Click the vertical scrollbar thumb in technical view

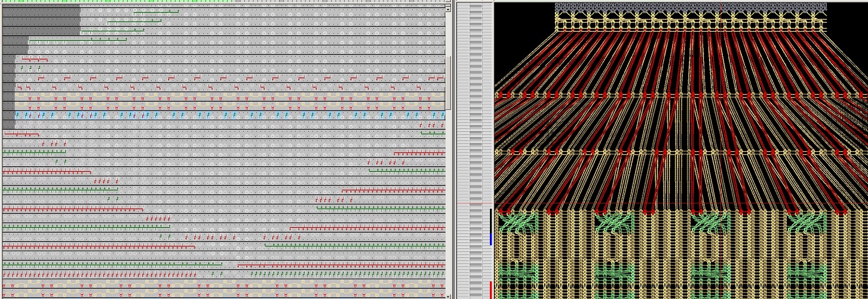(448, 83)
